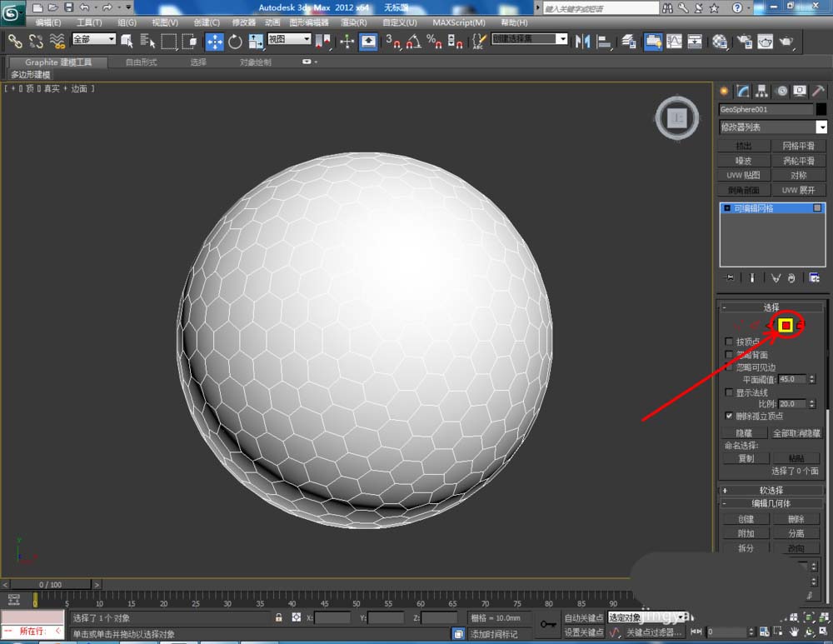
Task: Enable the 按顶点 checkbox
Action: pyautogui.click(x=730, y=342)
